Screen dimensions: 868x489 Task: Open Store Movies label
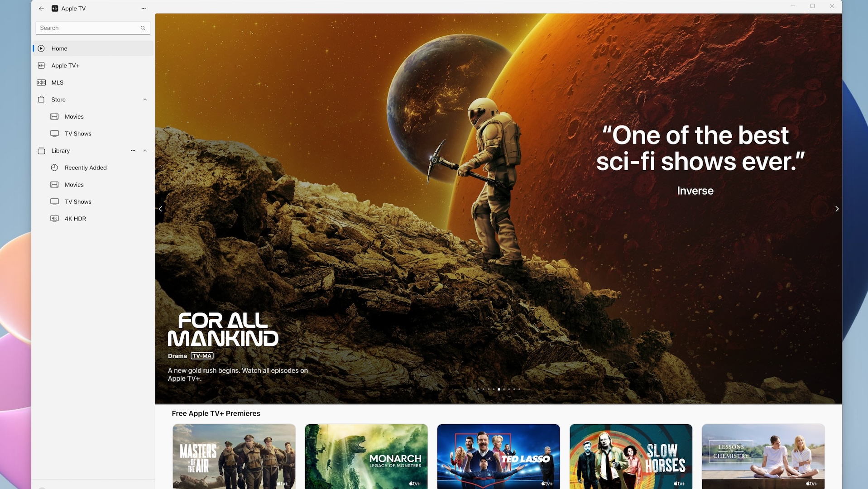tap(74, 117)
